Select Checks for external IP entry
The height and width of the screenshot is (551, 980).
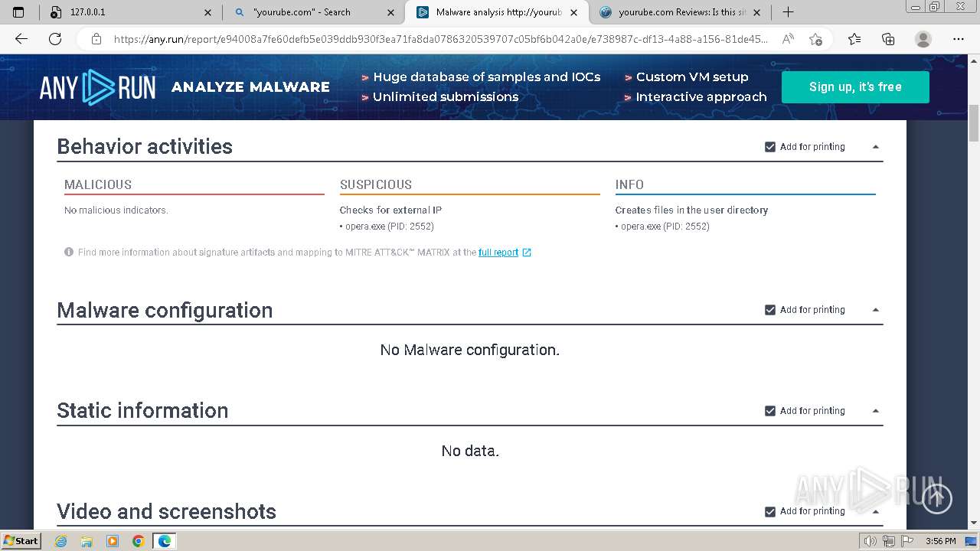coord(390,210)
